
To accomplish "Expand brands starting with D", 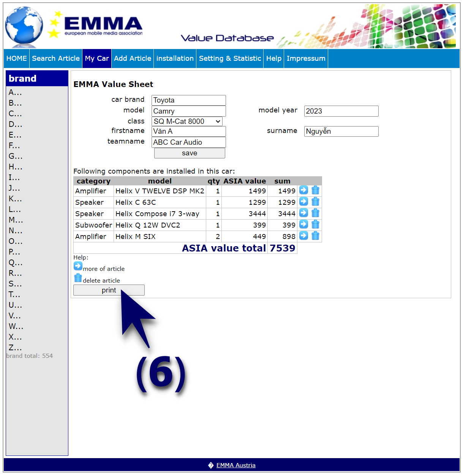I will [x=15, y=124].
